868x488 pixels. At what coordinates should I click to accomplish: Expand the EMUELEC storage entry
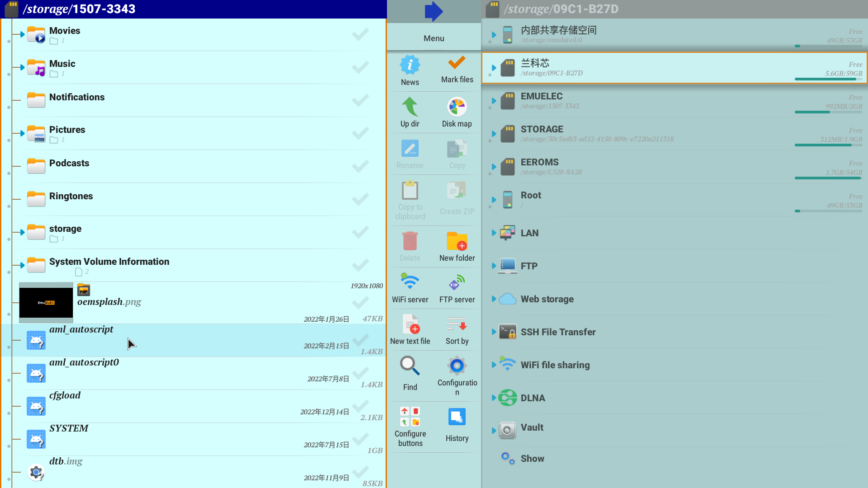[494, 101]
